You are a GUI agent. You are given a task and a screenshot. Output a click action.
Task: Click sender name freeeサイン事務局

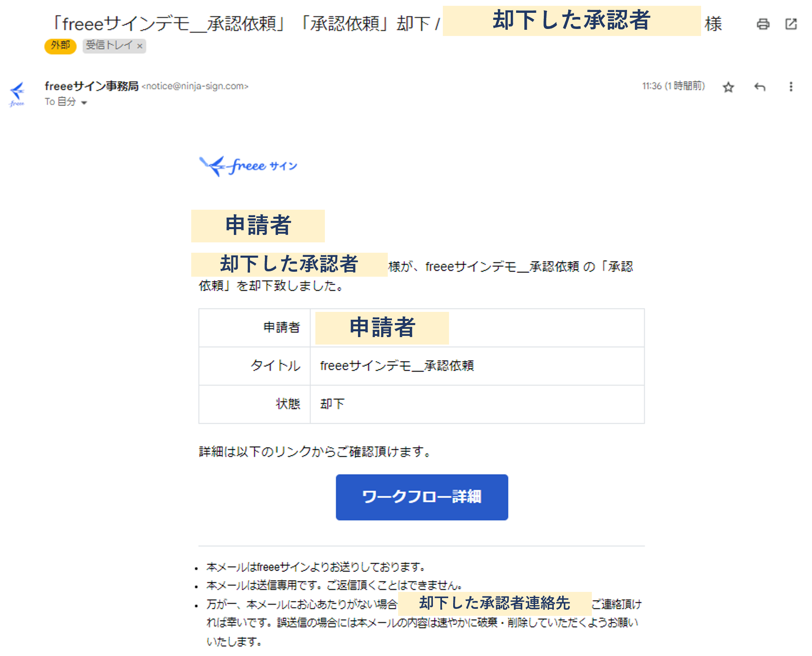pyautogui.click(x=91, y=86)
